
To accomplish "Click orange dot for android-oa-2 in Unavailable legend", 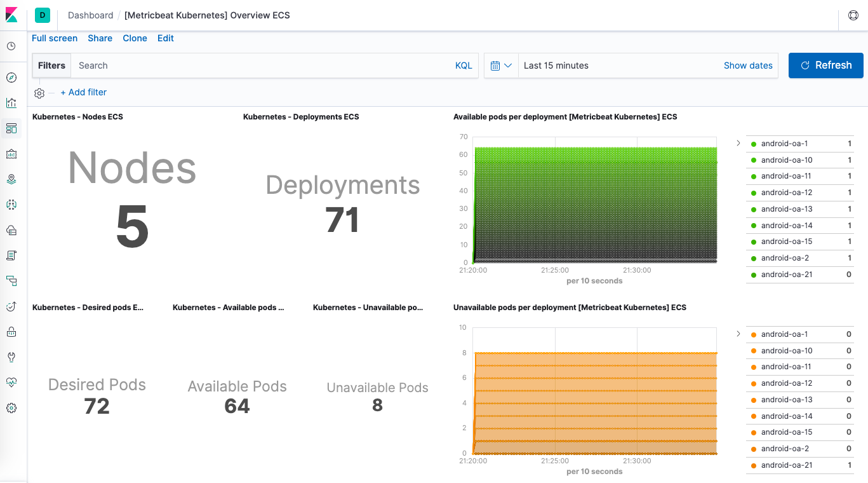I will tap(753, 449).
